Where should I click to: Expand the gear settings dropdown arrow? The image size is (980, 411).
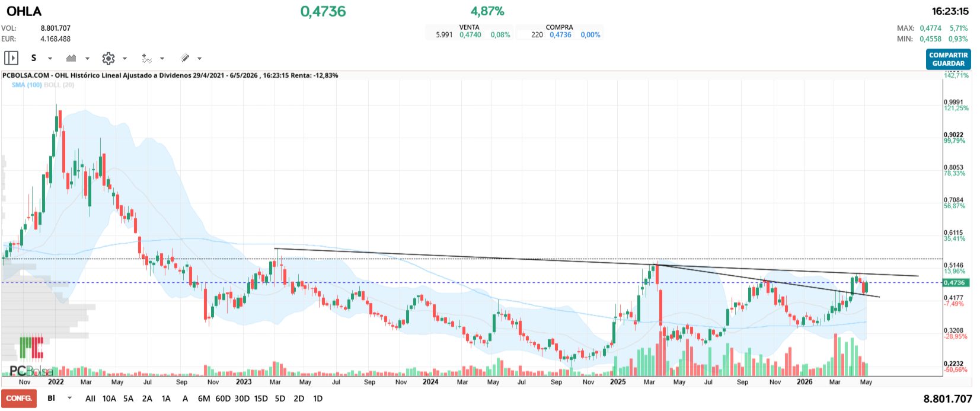point(125,59)
